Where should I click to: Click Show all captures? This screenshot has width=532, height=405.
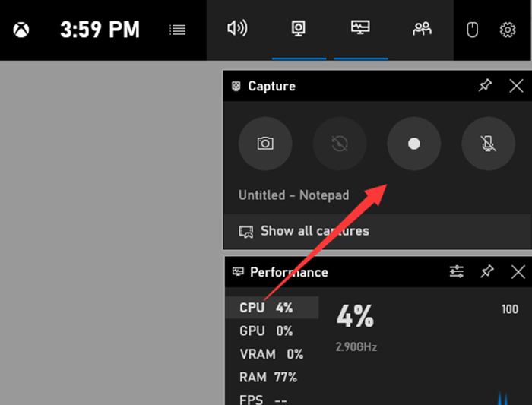pyautogui.click(x=315, y=231)
